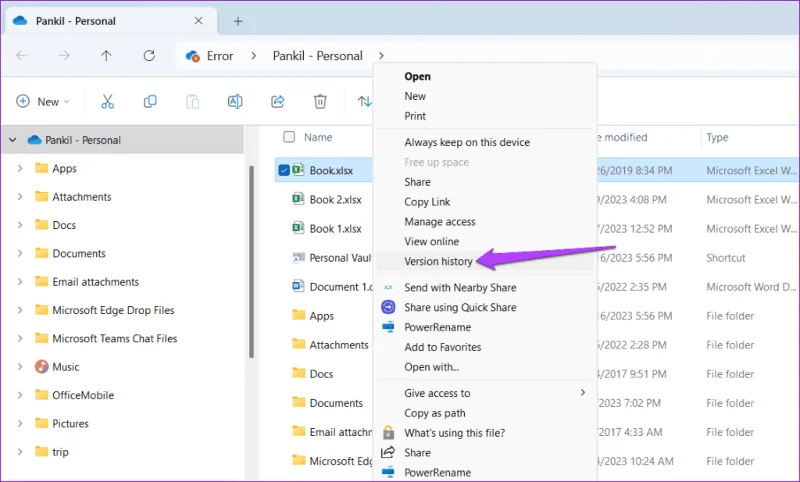The width and height of the screenshot is (800, 482).
Task: Click the Music folder icon in sidebar
Action: [x=41, y=366]
